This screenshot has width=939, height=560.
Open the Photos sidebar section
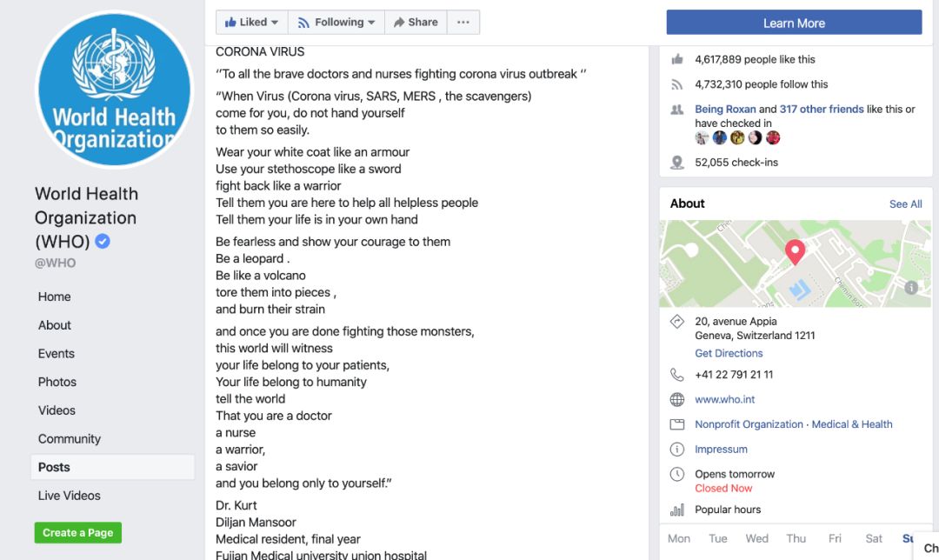pyautogui.click(x=57, y=382)
